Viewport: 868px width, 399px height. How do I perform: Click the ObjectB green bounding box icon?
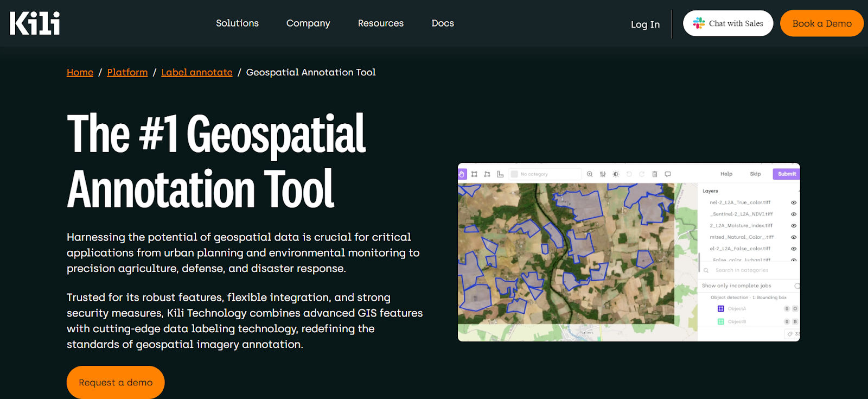coord(721,322)
